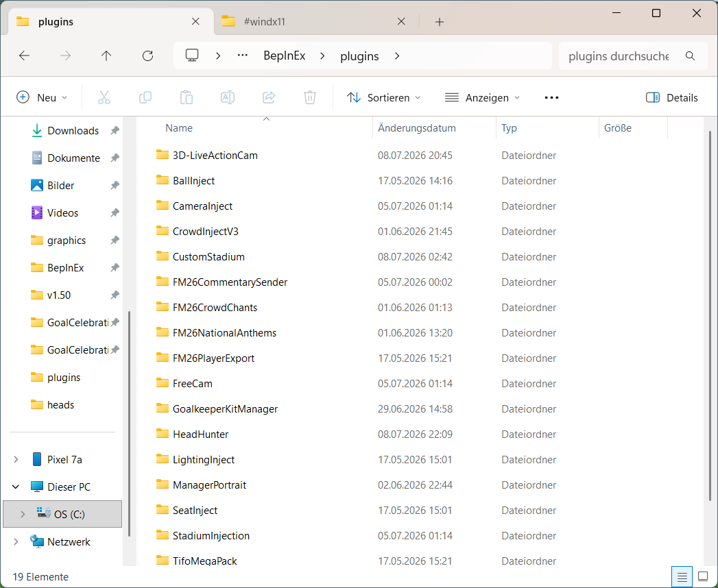Click the plugins breadcrumb segment
This screenshot has width=718, height=588.
tap(359, 56)
